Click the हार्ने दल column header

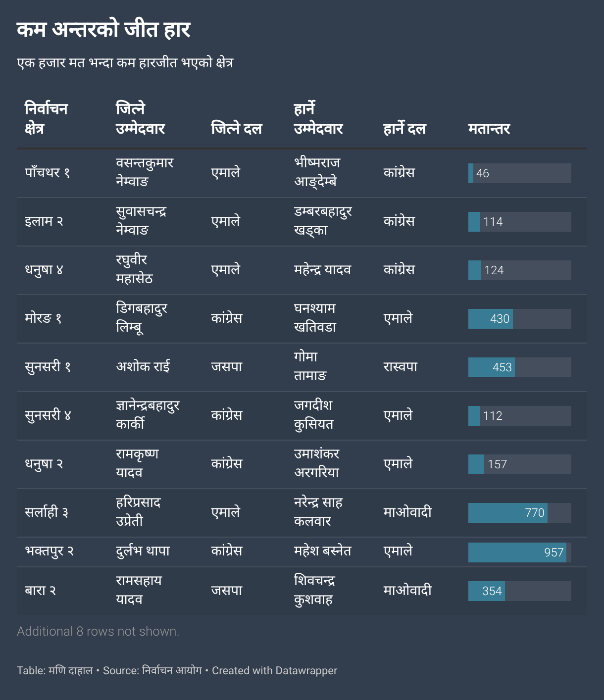[x=404, y=129]
